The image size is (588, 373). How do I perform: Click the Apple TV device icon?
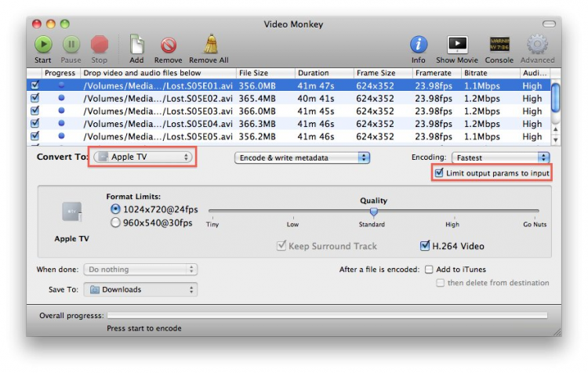[x=71, y=212]
